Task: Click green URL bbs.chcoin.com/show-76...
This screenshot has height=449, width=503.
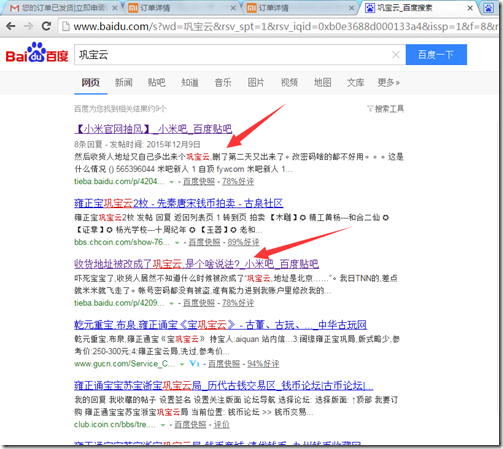Action: point(122,242)
